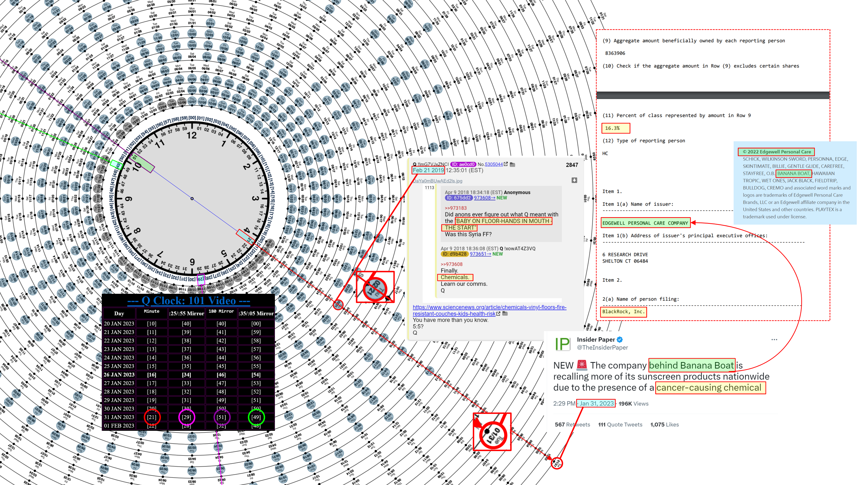
Task: Click the Q post number 2847
Action: 572,165
